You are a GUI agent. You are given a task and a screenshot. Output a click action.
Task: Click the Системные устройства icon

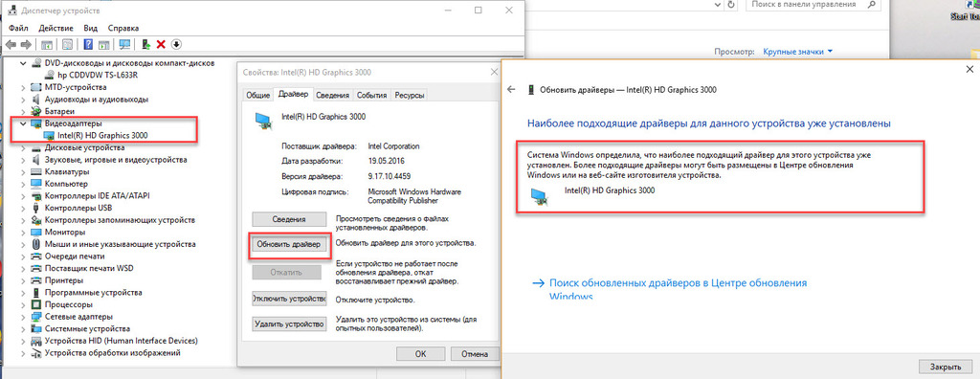[x=35, y=329]
